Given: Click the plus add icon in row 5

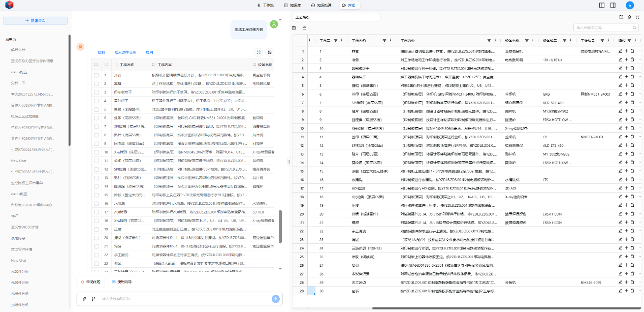Looking at the screenshot, I should click(x=626, y=85).
